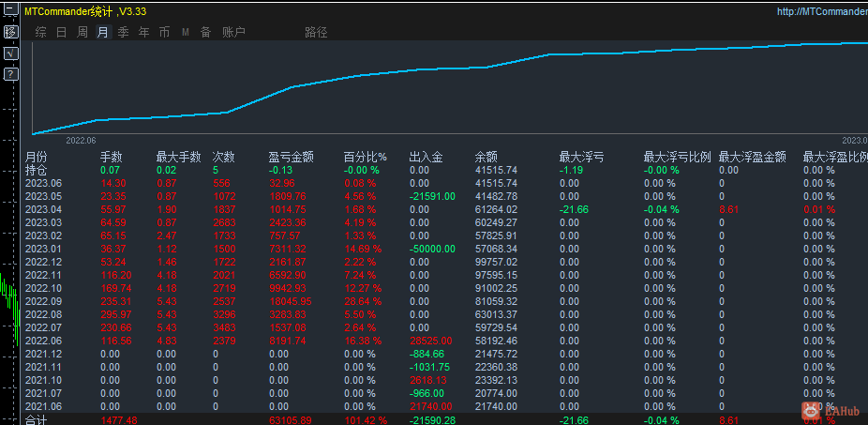Viewport: 868px width, 425px height.
Task: Click the MTCommander统计 V3.33 title
Action: 85,11
